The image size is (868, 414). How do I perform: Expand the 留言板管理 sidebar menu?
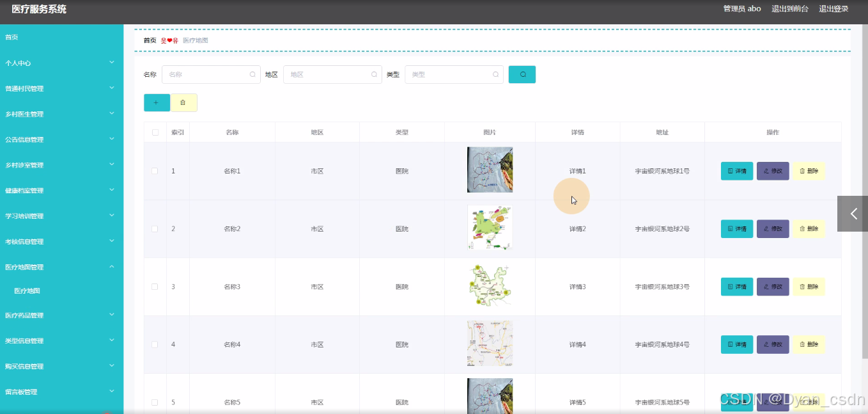(61, 392)
